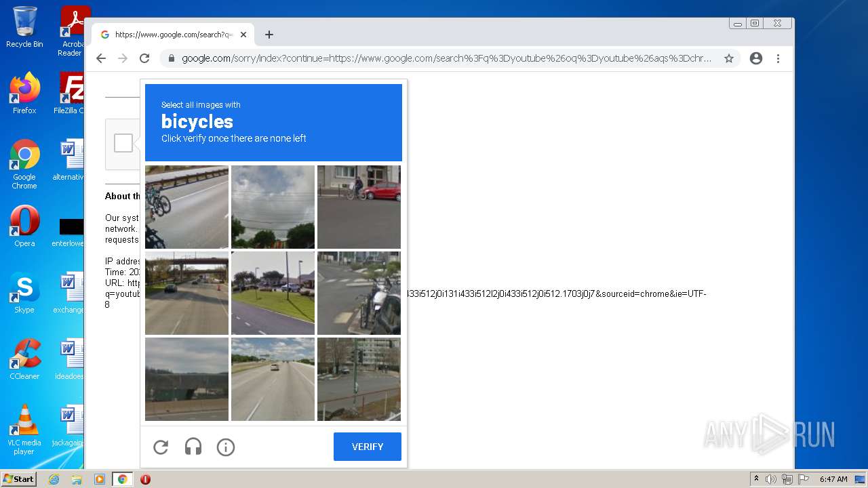Viewport: 868px width, 488px height.
Task: Click the VERIFY button
Action: pos(368,447)
